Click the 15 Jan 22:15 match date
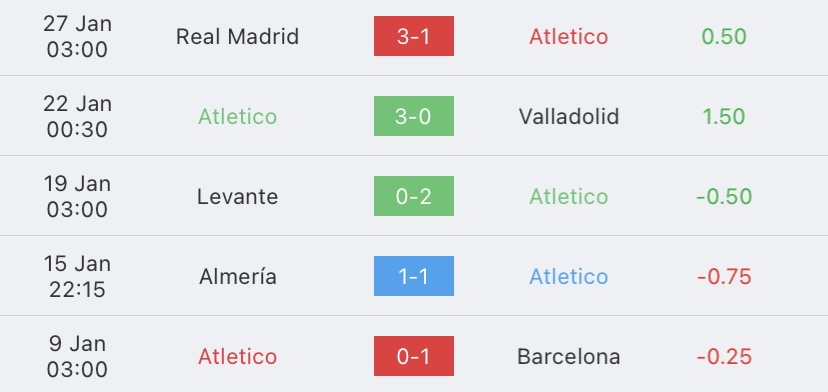This screenshot has width=828, height=392. [77, 276]
